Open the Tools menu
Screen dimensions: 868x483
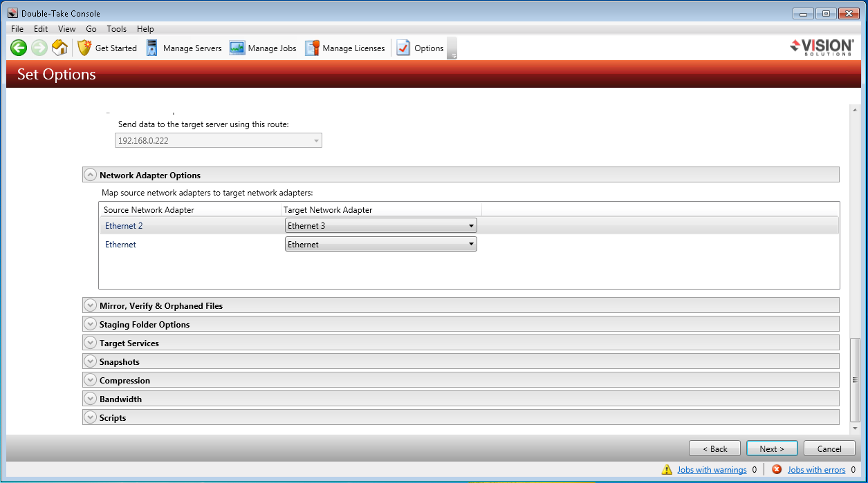pyautogui.click(x=116, y=29)
